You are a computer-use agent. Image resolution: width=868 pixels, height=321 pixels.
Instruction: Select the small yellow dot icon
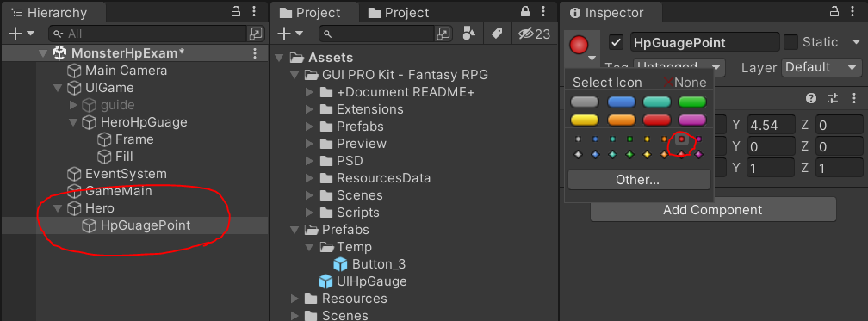click(647, 139)
